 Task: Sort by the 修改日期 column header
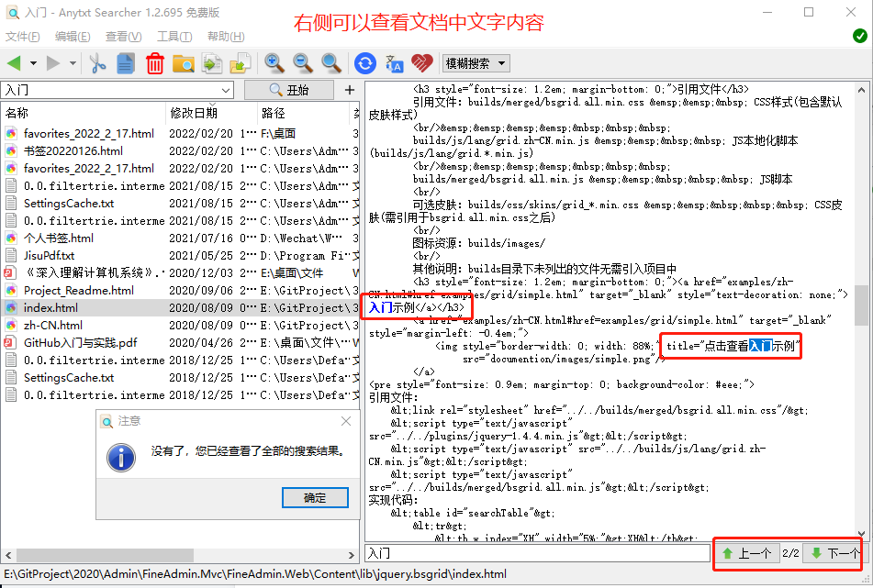(x=211, y=113)
